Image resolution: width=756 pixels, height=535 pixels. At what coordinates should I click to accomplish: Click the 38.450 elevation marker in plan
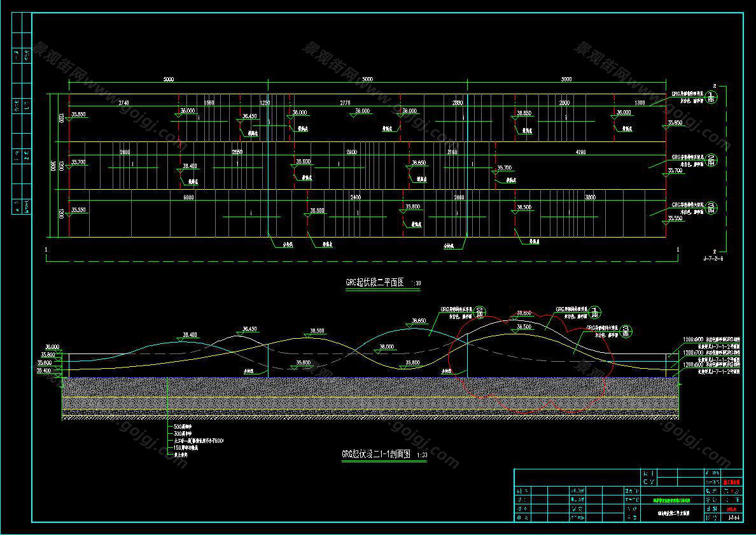tap(249, 117)
